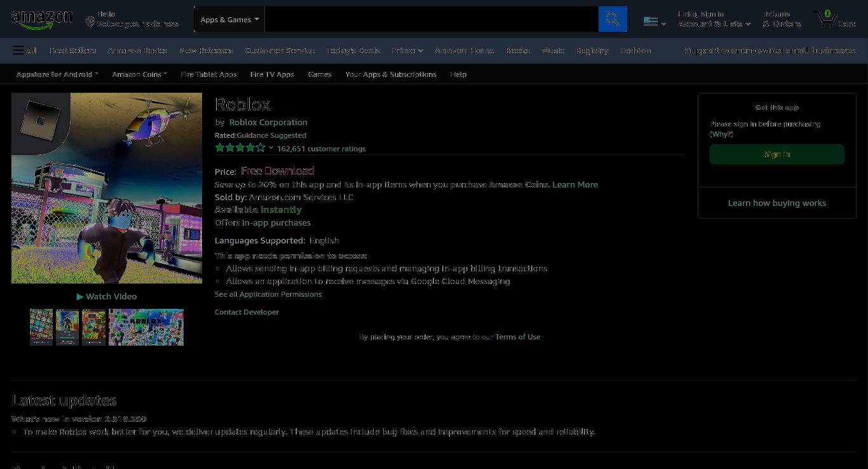Select the third screenshot thumbnail

point(93,327)
